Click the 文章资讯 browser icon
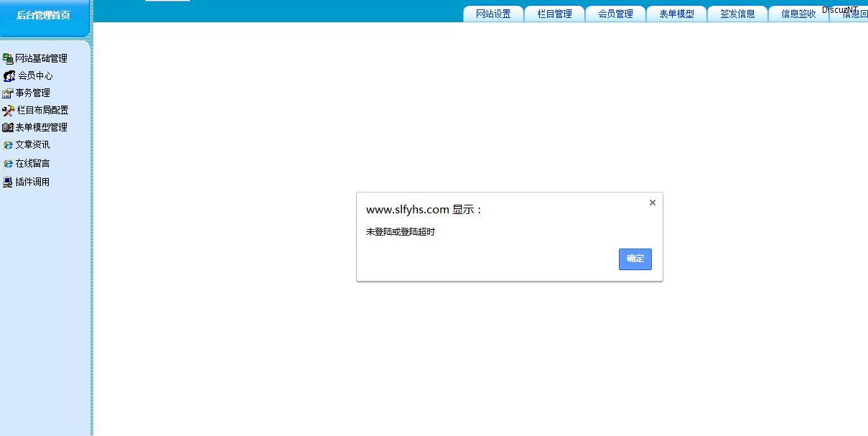This screenshot has height=436, width=868. pyautogui.click(x=8, y=145)
